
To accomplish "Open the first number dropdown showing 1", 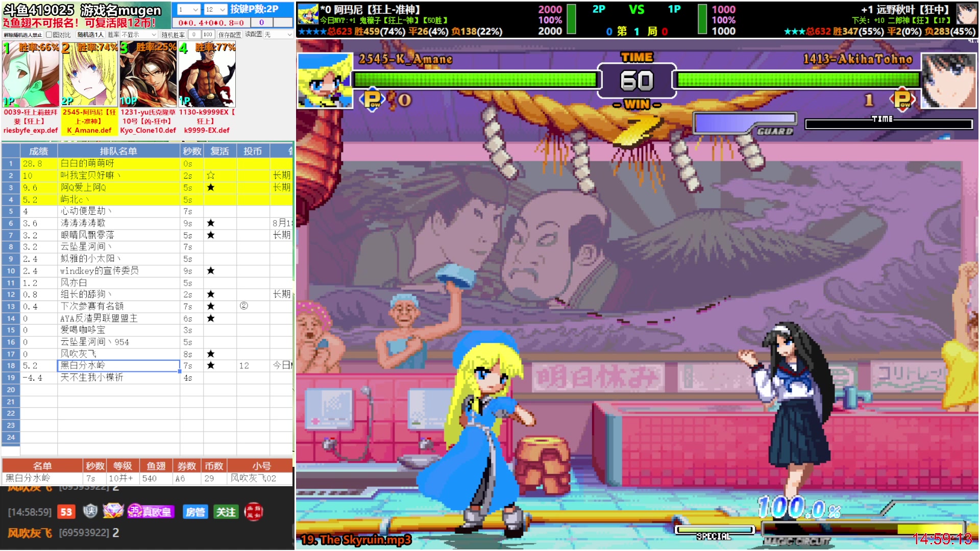I will pos(188,10).
